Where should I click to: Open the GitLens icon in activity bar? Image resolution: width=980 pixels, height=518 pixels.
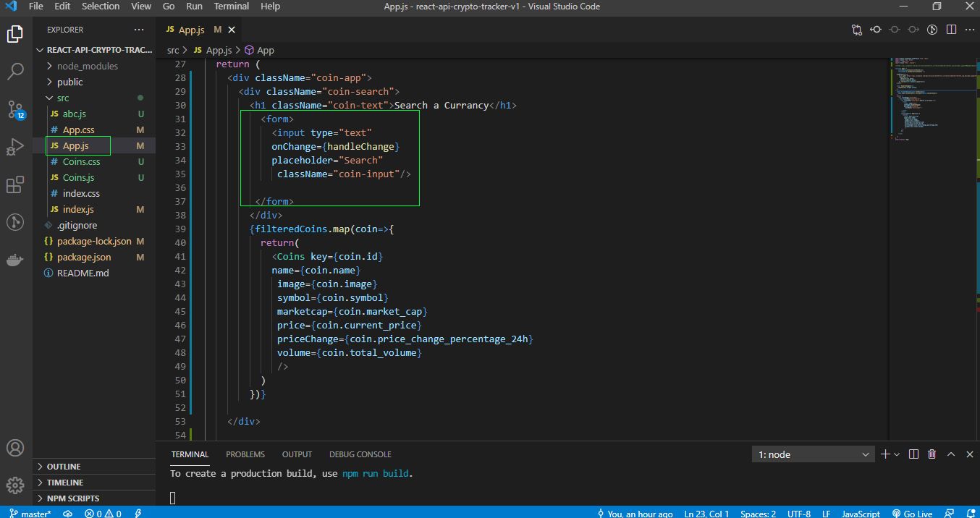coord(15,222)
